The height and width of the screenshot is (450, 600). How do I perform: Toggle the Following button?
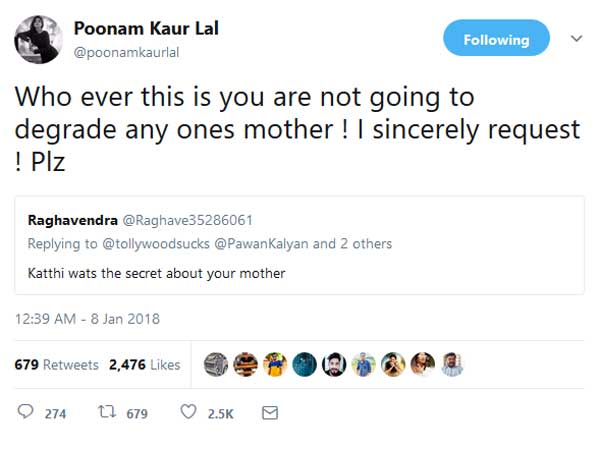(x=496, y=40)
